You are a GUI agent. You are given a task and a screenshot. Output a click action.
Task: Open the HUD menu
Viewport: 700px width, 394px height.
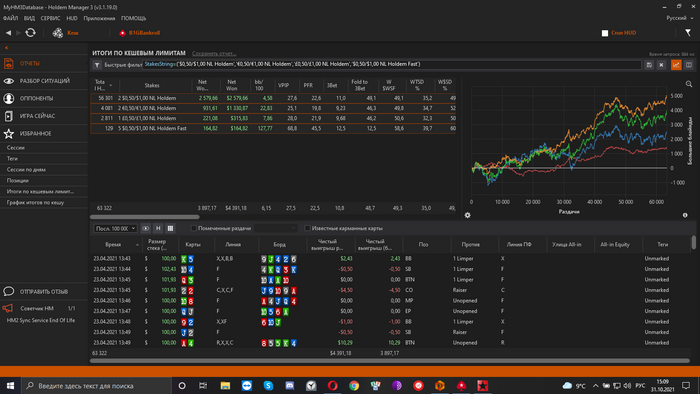click(x=72, y=18)
